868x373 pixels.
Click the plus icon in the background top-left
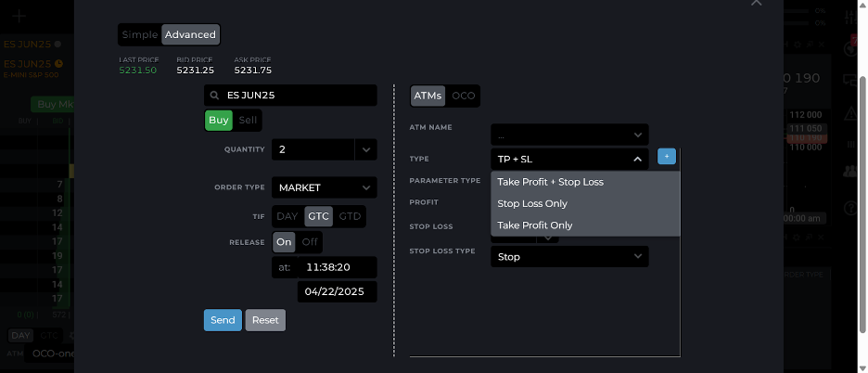(19, 16)
